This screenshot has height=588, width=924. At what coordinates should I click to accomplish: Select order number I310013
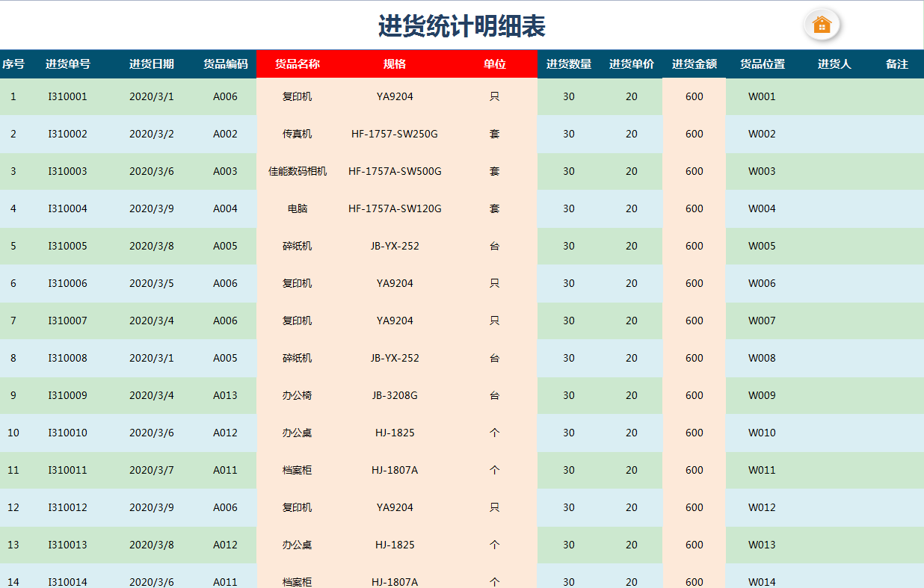(68, 545)
